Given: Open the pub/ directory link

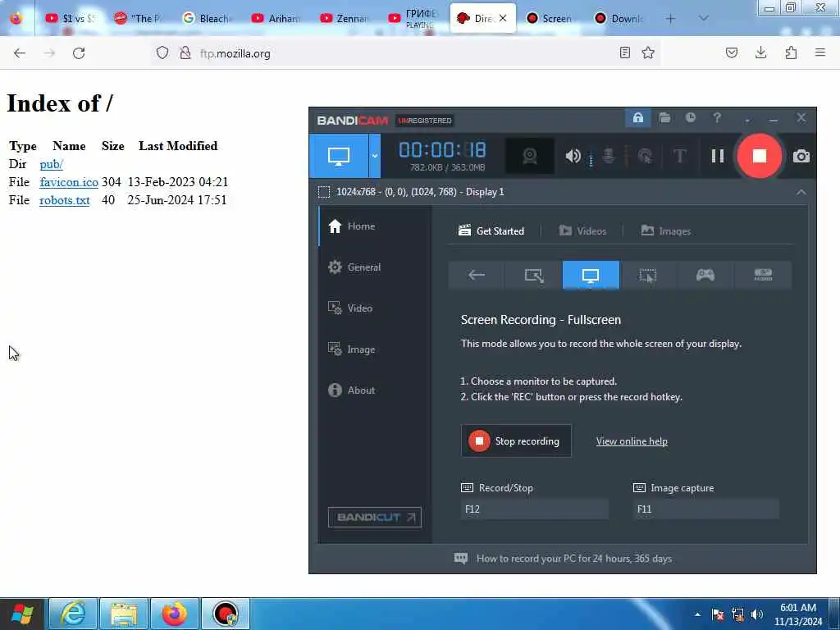Looking at the screenshot, I should [52, 164].
